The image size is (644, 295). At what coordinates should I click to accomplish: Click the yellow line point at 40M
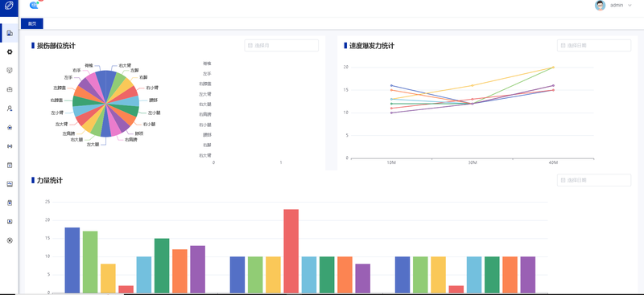(553, 68)
